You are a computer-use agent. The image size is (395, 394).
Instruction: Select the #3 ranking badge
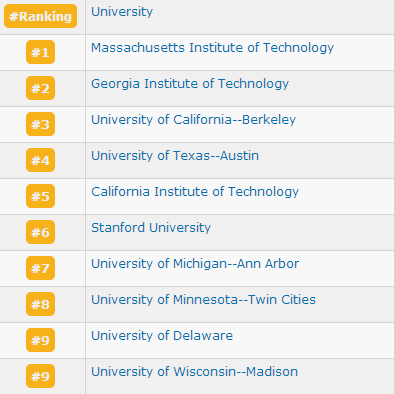(40, 124)
